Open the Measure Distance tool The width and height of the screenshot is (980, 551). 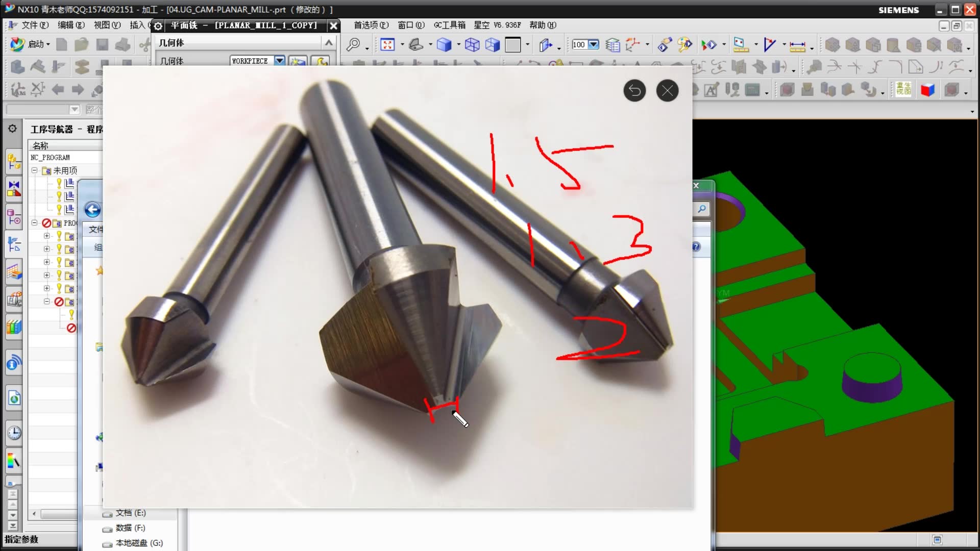point(797,46)
